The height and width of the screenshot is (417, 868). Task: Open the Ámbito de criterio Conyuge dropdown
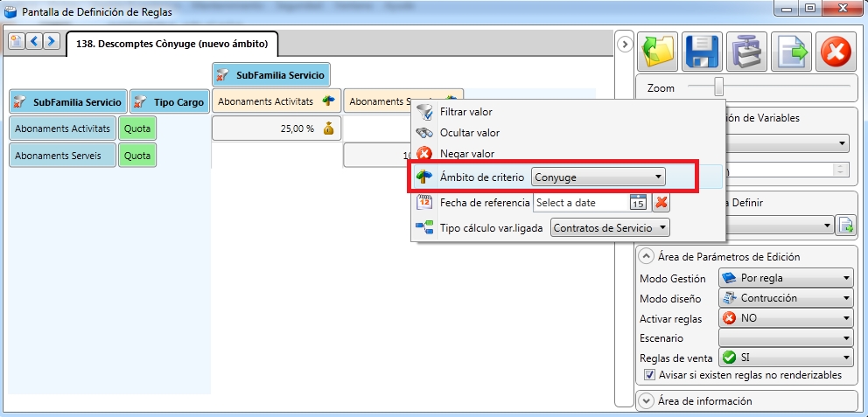pyautogui.click(x=598, y=177)
